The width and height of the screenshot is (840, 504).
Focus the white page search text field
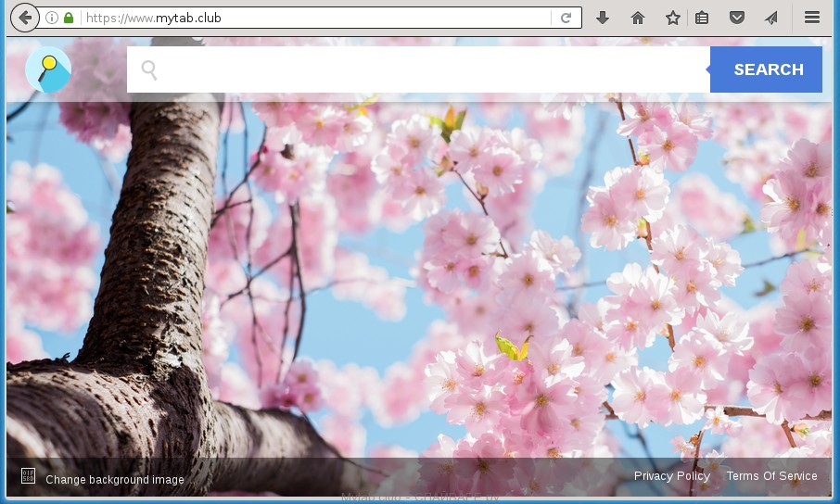426,69
